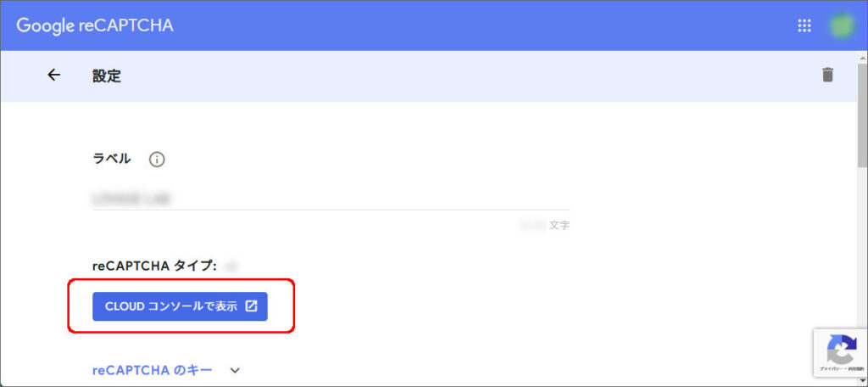Open the プライバシー link in badge
The image size is (868, 387).
coord(830,368)
